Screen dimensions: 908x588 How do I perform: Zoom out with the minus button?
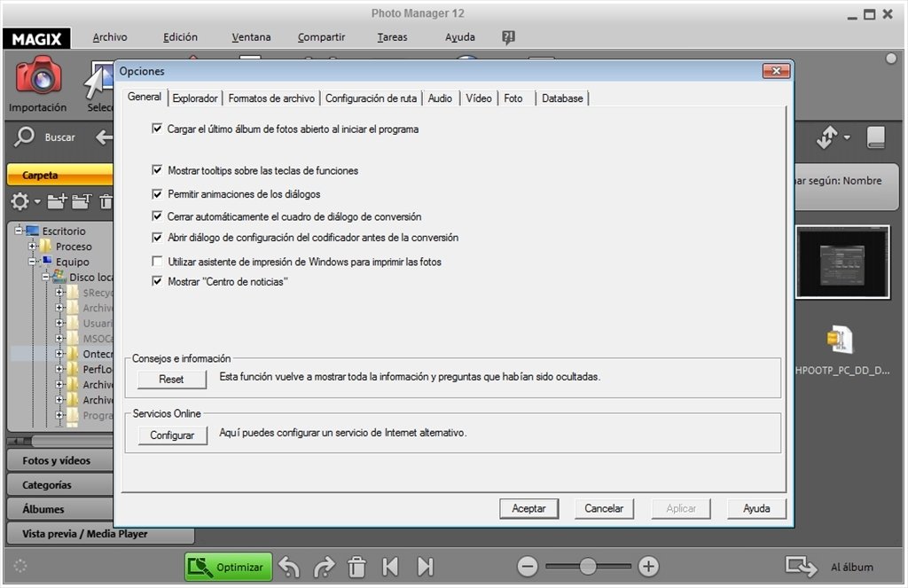(528, 566)
